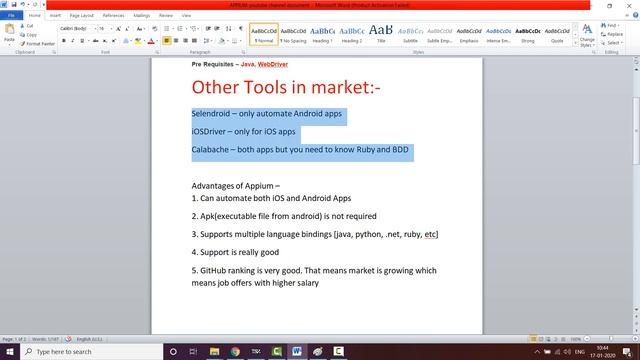
Task: Switch to the Review tab
Action: (166, 15)
